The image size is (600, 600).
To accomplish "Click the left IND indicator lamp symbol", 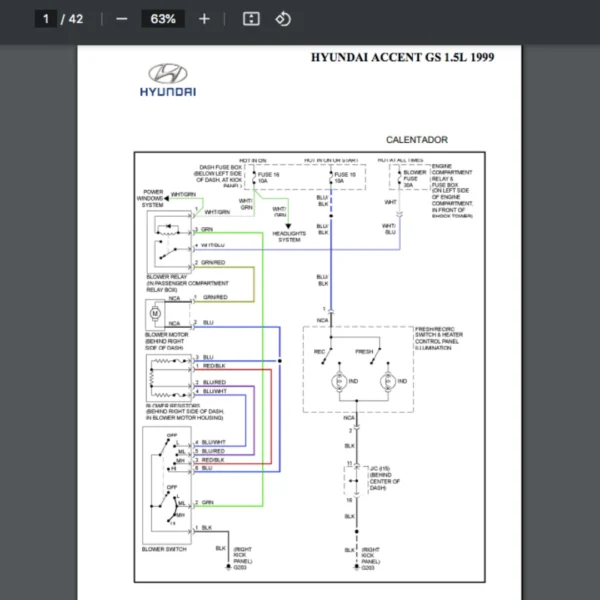I will pyautogui.click(x=340, y=381).
